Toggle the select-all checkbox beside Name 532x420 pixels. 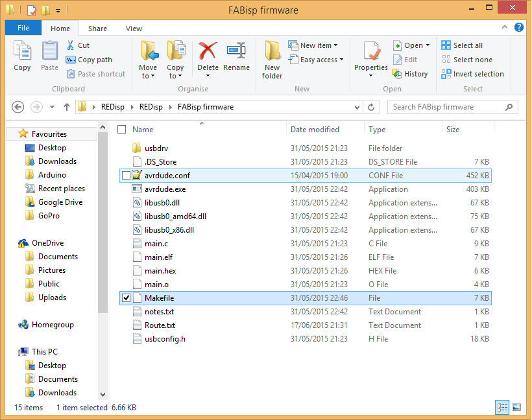[x=121, y=129]
